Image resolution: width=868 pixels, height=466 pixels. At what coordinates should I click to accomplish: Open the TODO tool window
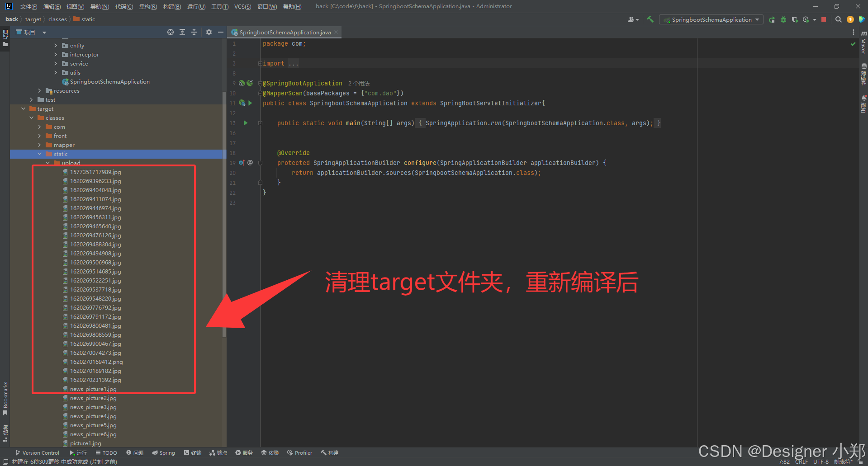point(106,453)
